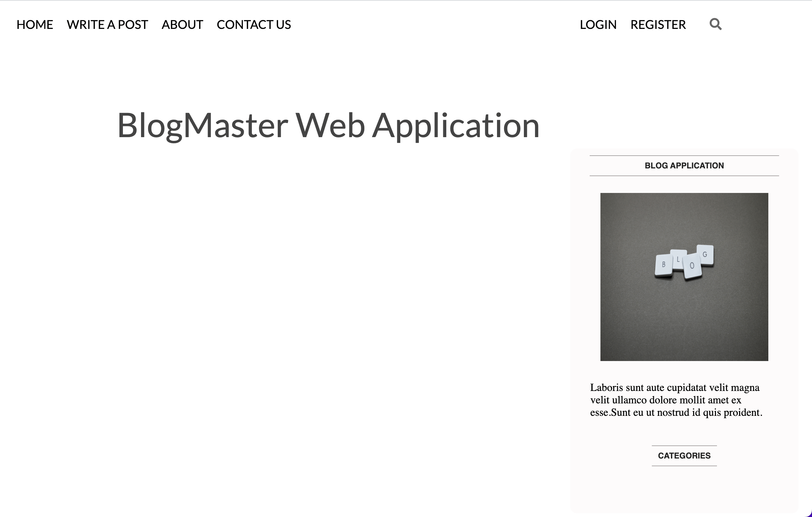The height and width of the screenshot is (517, 812).
Task: Create an account via REGISTER
Action: [658, 25]
